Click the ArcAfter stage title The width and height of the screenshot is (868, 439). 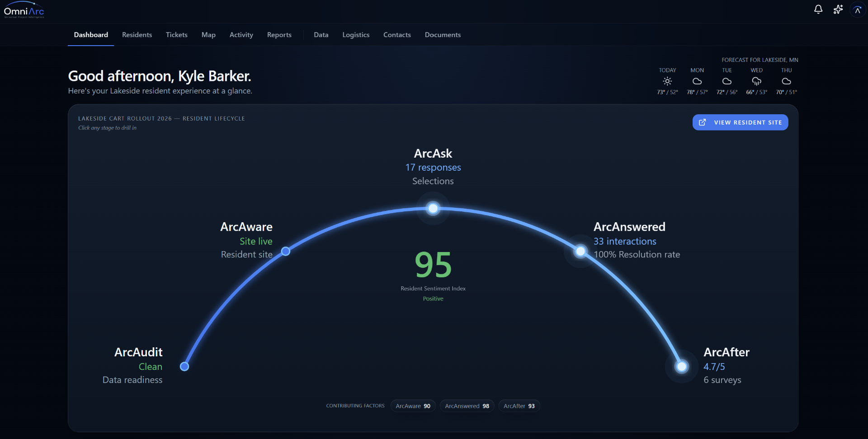tap(726, 352)
